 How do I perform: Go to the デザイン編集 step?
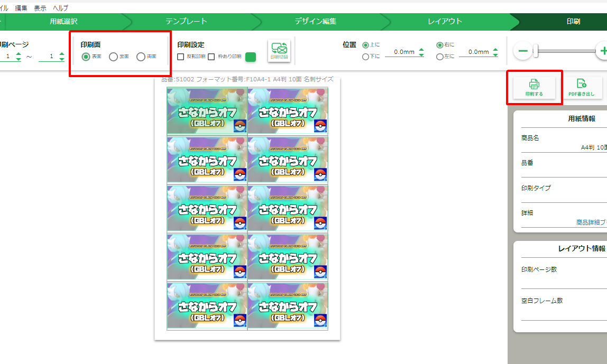click(316, 22)
